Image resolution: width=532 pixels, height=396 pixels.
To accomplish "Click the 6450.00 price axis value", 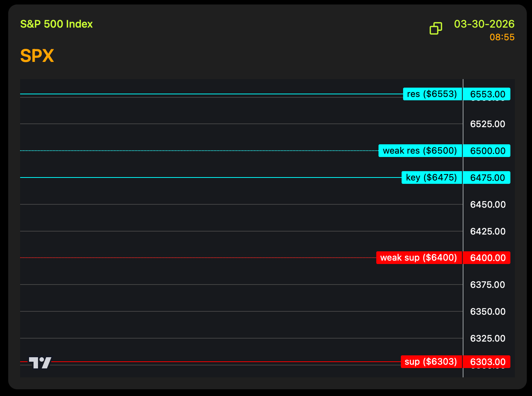I will pos(487,204).
